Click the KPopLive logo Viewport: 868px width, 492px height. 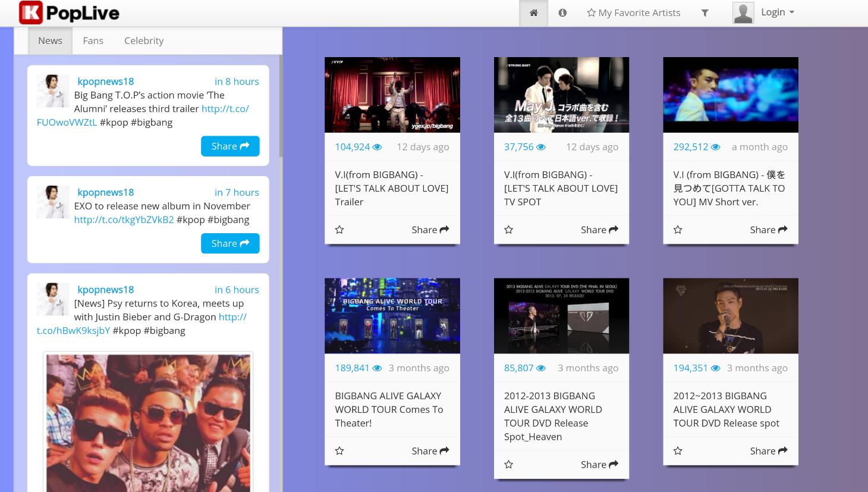click(x=69, y=12)
